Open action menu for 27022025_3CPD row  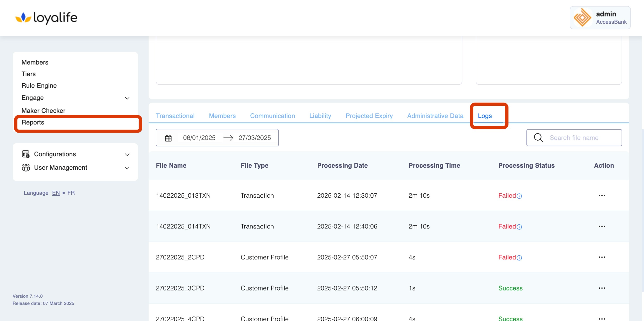[602, 288]
